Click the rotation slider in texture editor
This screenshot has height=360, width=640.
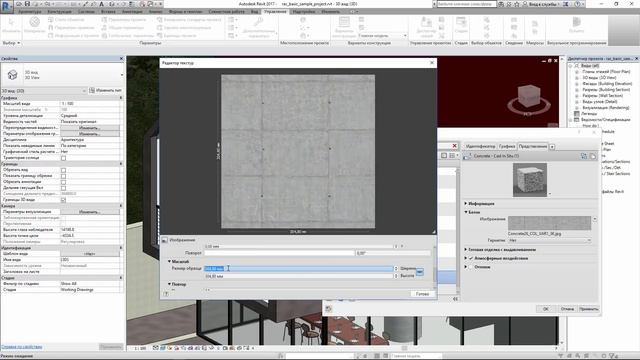pyautogui.click(x=279, y=253)
